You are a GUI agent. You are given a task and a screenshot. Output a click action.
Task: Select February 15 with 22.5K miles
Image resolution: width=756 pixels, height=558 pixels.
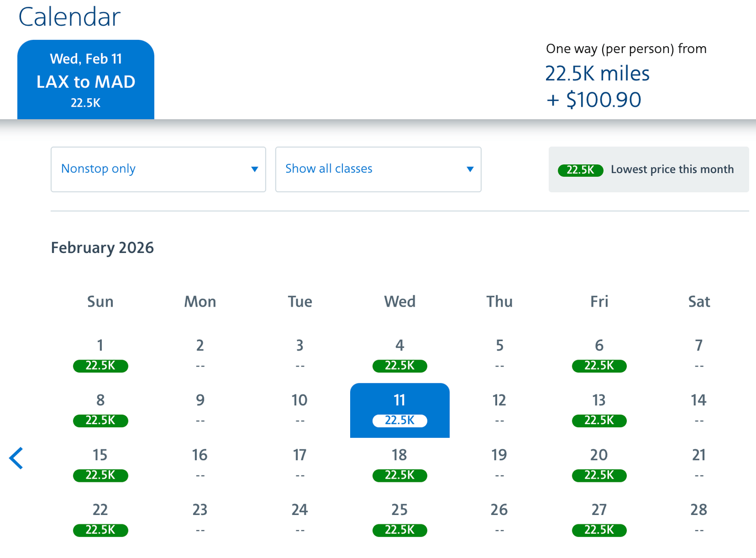(100, 465)
